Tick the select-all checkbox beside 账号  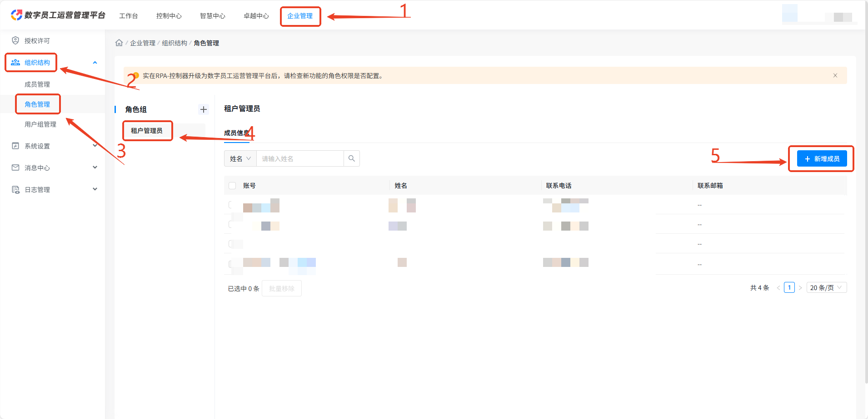coord(232,186)
